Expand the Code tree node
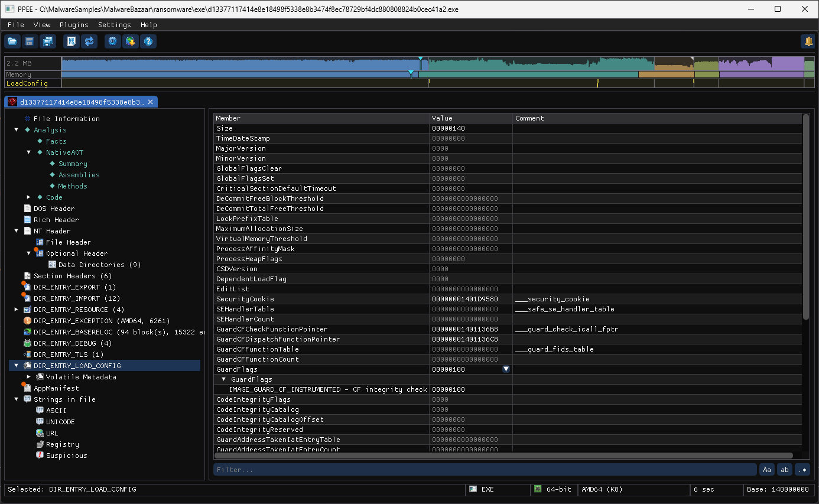This screenshot has width=819, height=504. 29,197
